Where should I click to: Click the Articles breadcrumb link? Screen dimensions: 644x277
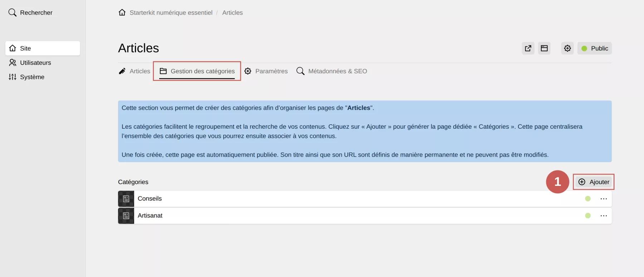233,13
